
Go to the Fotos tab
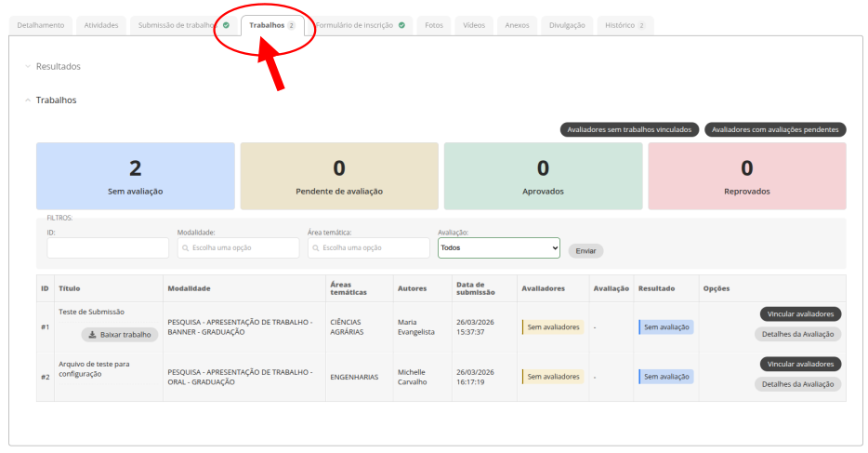pos(434,25)
